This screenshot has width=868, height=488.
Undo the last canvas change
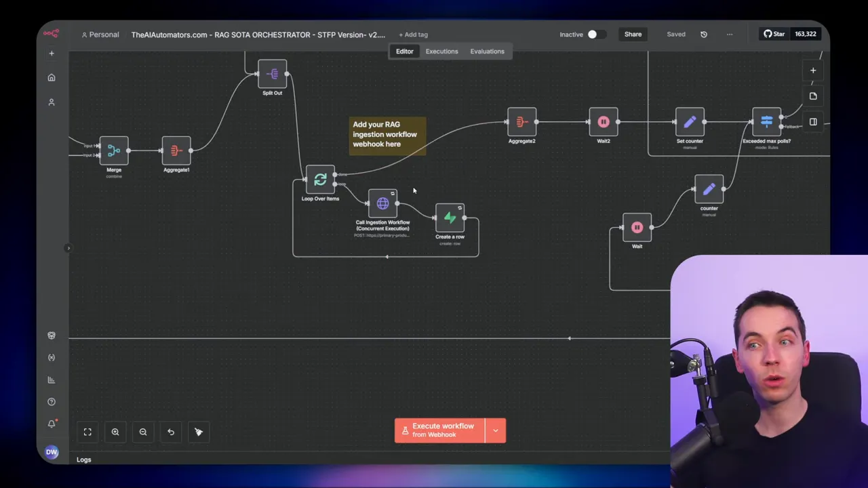(x=170, y=432)
